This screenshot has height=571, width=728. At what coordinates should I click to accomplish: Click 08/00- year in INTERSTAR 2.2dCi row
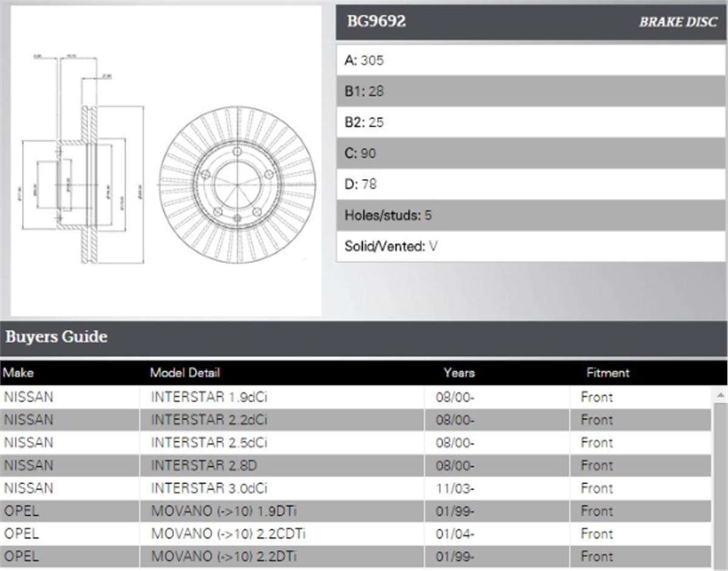[455, 420]
